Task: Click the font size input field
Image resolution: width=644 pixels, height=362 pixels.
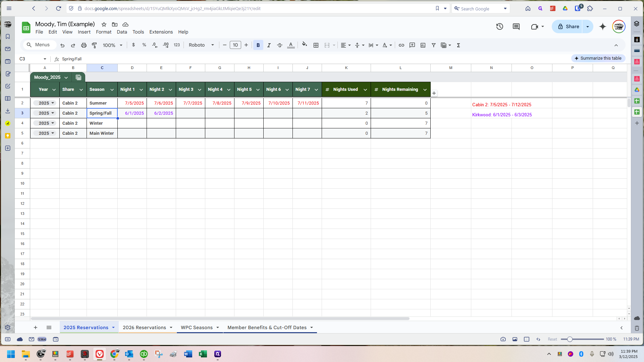Action: point(235,45)
